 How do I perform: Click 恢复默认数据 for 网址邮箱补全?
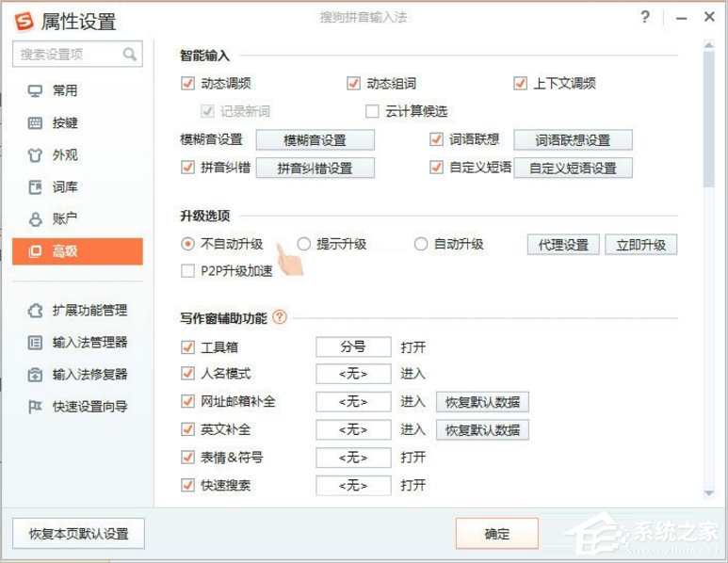coord(482,402)
